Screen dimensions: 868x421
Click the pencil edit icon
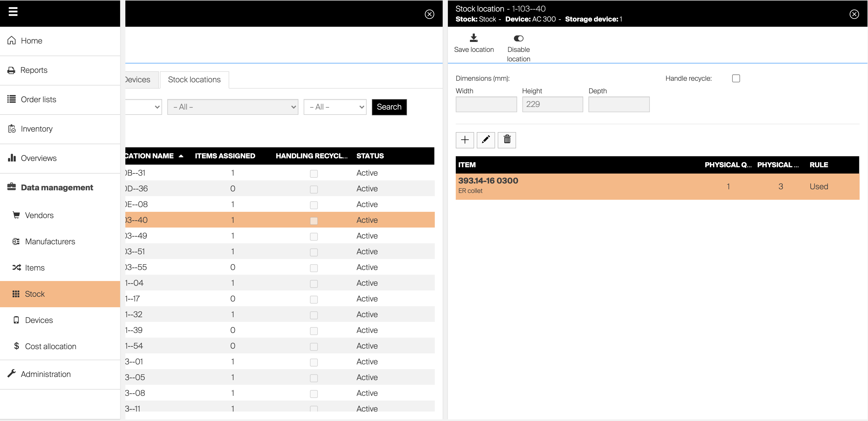click(486, 140)
